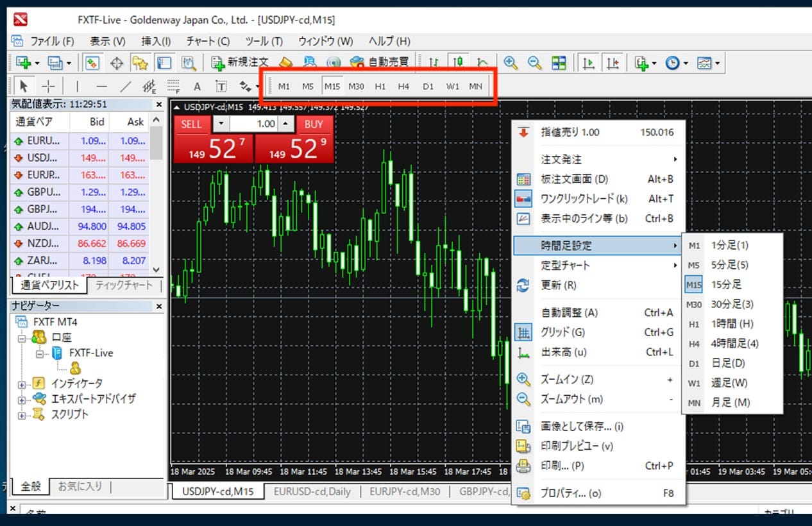This screenshot has width=812, height=526.
Task: Select the text label T tool
Action: coord(221,86)
